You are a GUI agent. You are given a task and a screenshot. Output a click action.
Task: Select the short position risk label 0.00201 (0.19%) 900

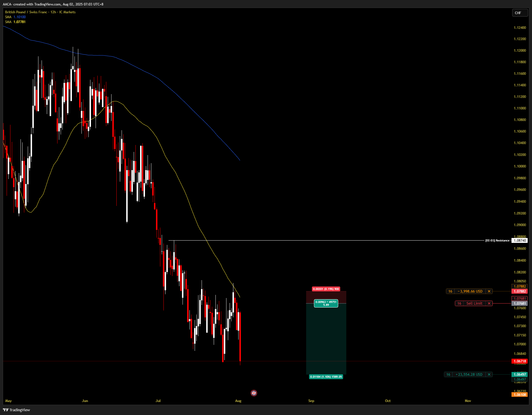326,289
